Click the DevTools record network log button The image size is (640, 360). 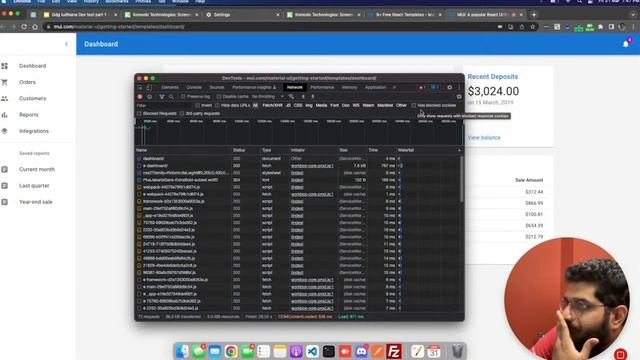point(140,97)
